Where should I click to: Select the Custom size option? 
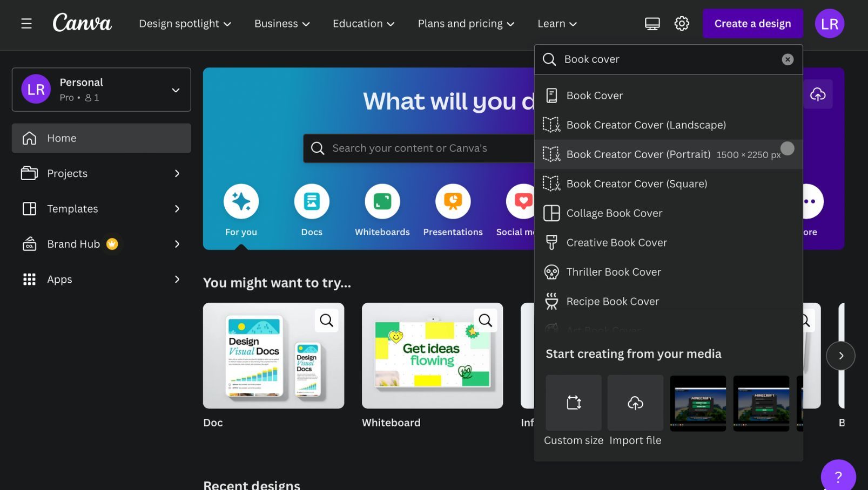[x=573, y=403]
